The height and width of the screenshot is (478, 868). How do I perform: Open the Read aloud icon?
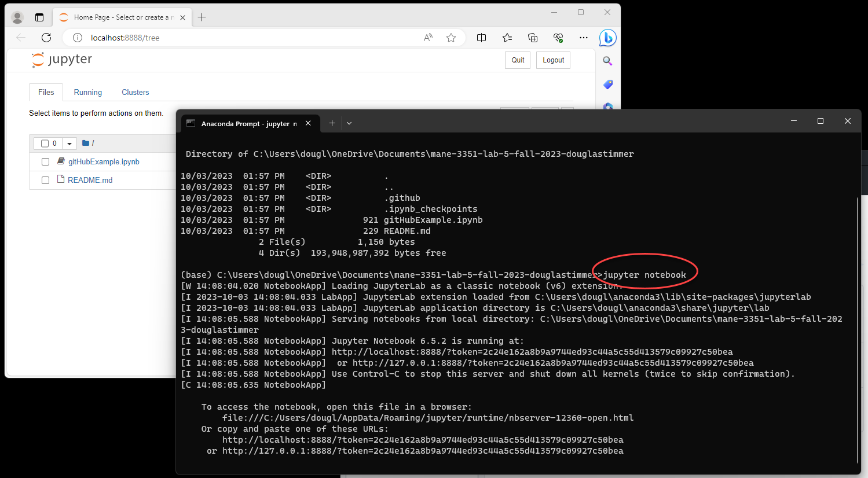click(428, 38)
